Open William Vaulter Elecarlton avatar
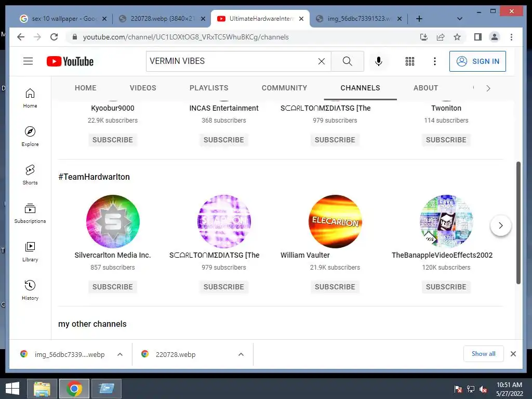Viewport: 532px width, 399px height. [335, 221]
